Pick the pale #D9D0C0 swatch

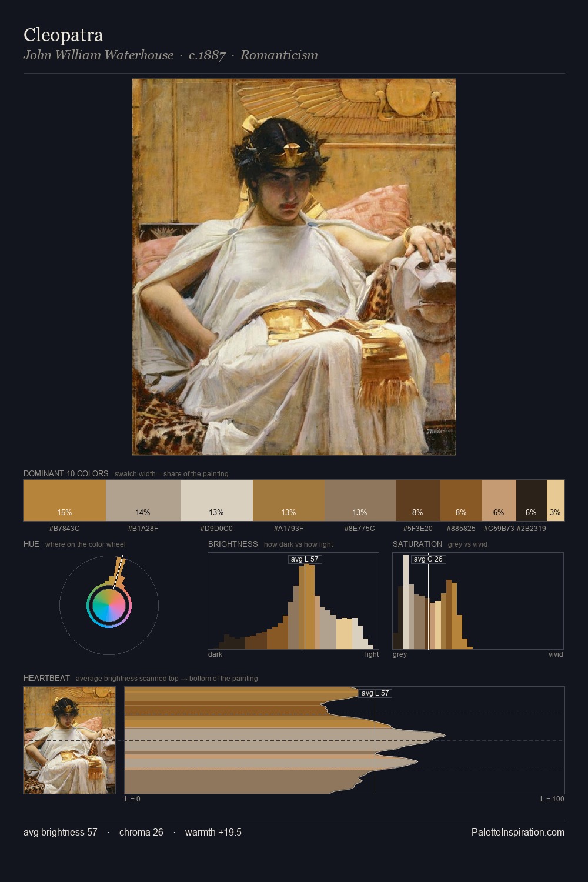(x=216, y=500)
